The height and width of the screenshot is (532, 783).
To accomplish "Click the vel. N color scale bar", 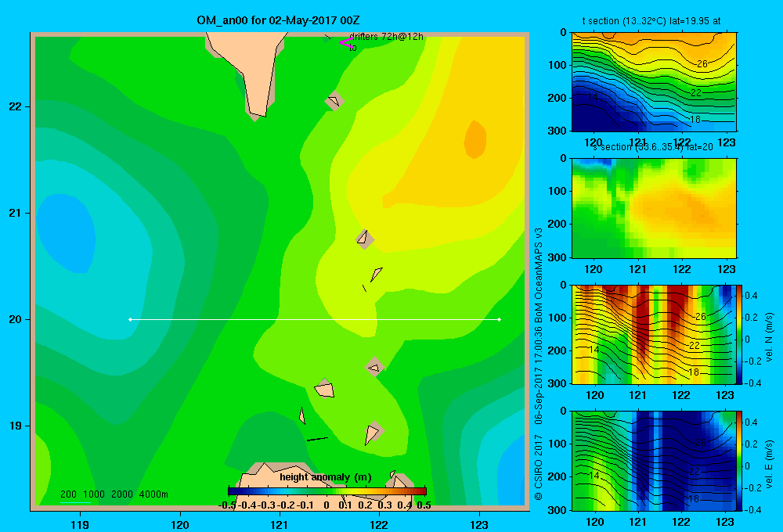I will 740,334.
